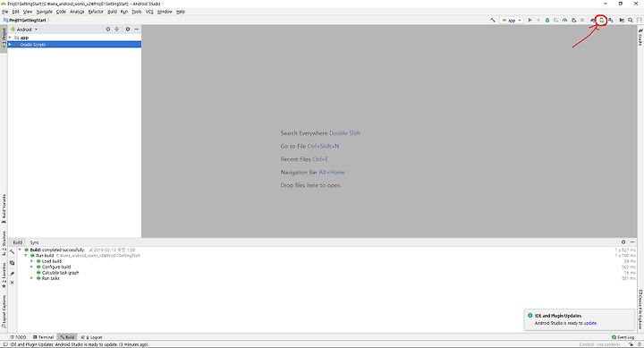Screen dimensions: 644x348
Task: Expand the Load build node
Action: click(31, 261)
